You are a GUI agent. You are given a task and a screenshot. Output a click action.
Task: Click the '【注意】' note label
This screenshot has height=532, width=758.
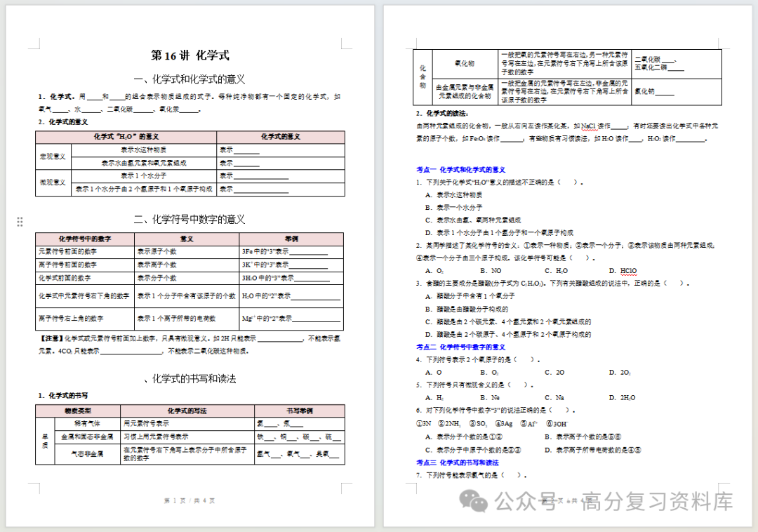coord(51,339)
